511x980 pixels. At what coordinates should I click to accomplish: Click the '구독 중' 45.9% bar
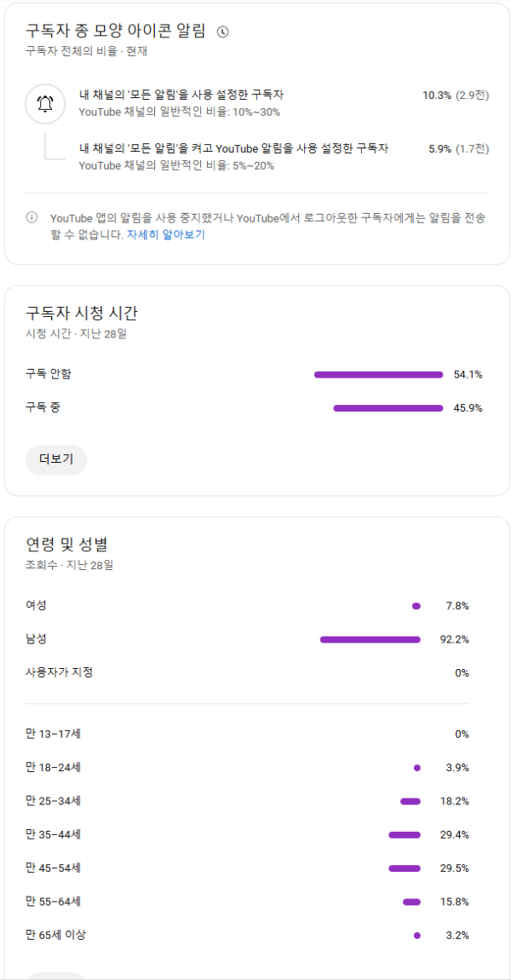(x=388, y=408)
